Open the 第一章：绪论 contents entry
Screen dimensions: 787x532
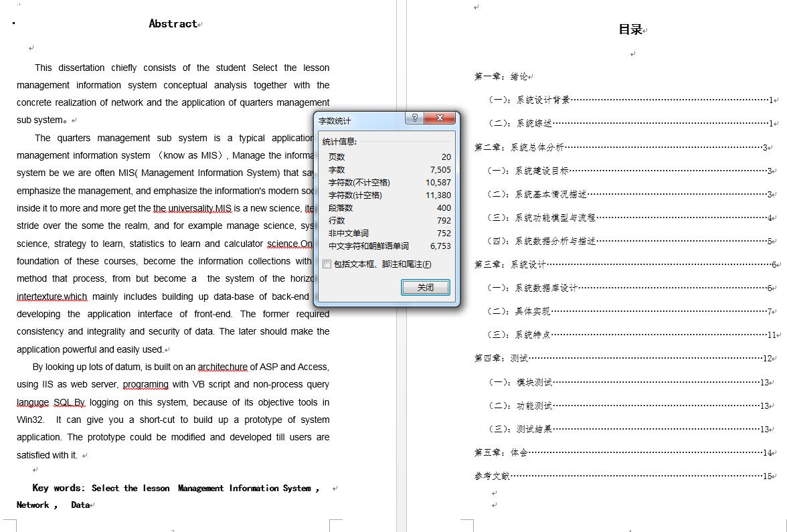coord(501,76)
